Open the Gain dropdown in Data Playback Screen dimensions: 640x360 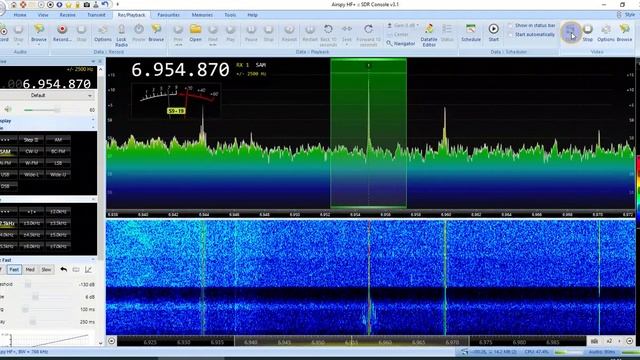pyautogui.click(x=403, y=25)
